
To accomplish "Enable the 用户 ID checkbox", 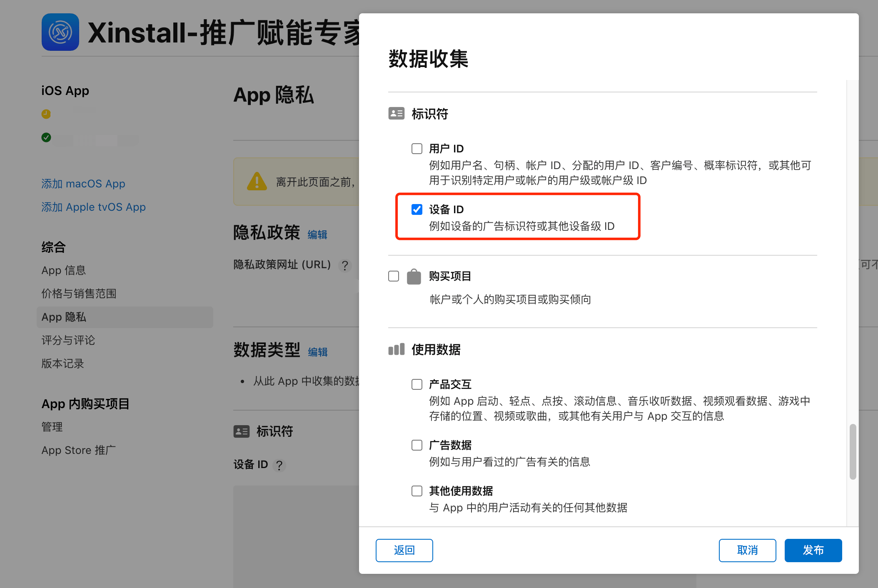I will pos(417,148).
